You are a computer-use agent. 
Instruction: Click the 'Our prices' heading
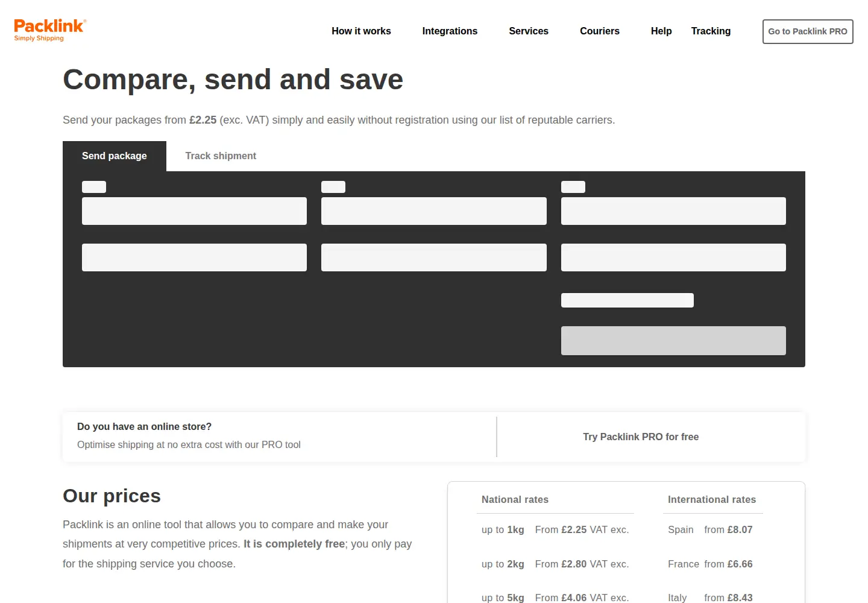(x=112, y=496)
